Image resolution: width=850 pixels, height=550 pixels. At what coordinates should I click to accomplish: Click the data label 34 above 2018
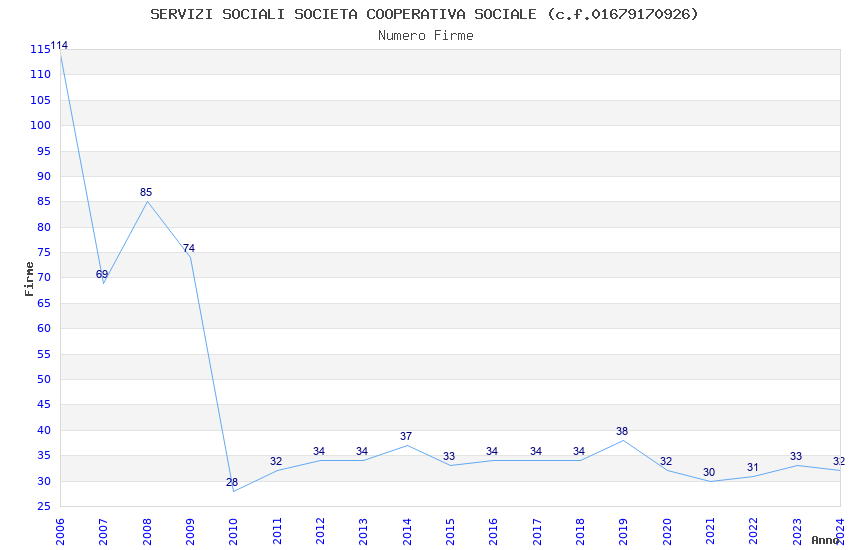click(x=579, y=451)
